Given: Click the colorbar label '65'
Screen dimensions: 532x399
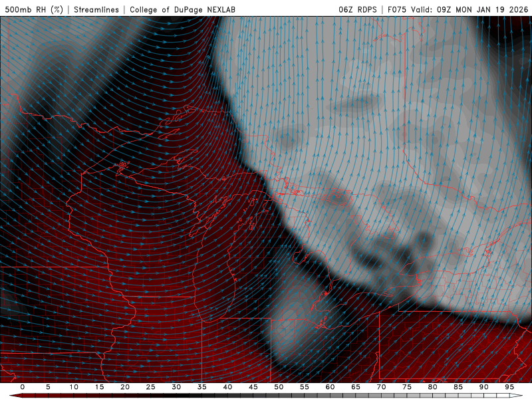Looking at the screenshot, I should tap(356, 387).
